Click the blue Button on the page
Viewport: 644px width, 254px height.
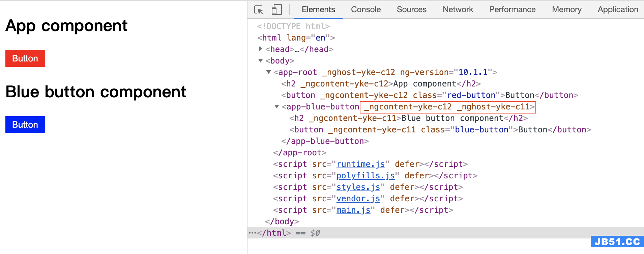(x=25, y=125)
